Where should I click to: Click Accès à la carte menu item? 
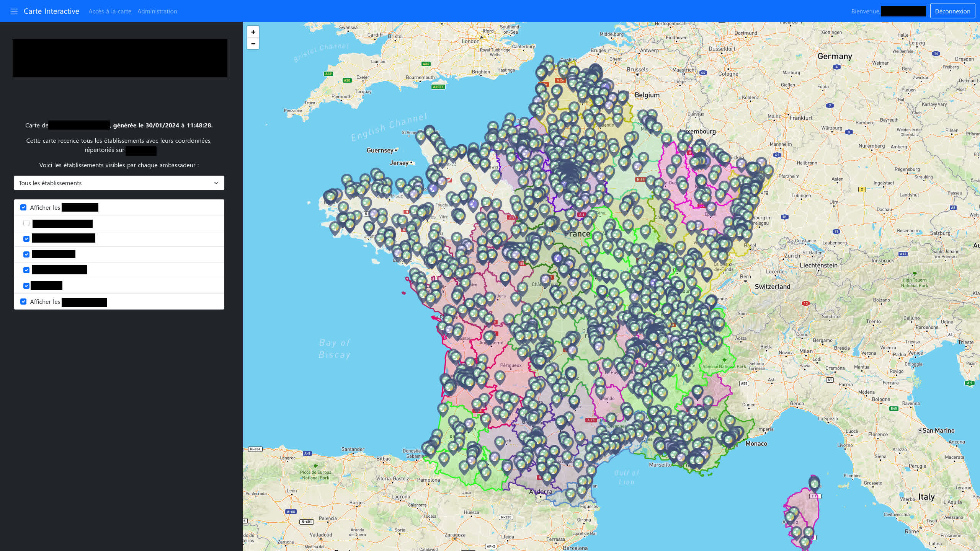tap(109, 11)
